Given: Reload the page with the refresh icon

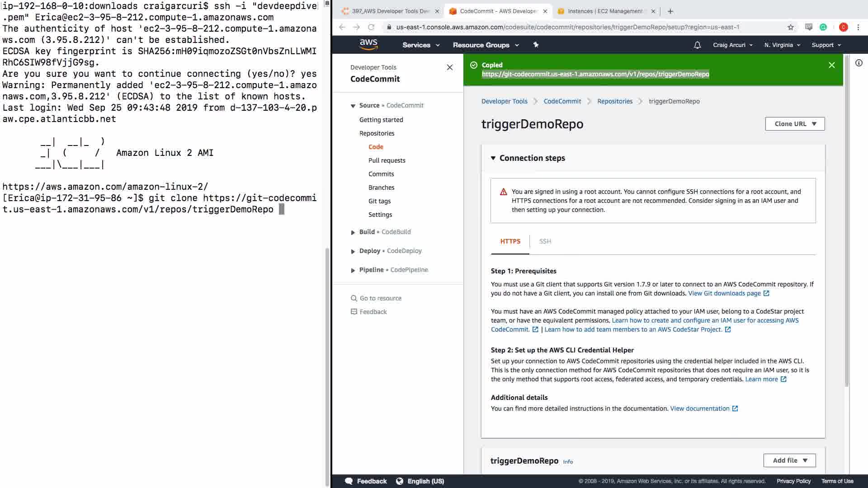Looking at the screenshot, I should tap(371, 27).
